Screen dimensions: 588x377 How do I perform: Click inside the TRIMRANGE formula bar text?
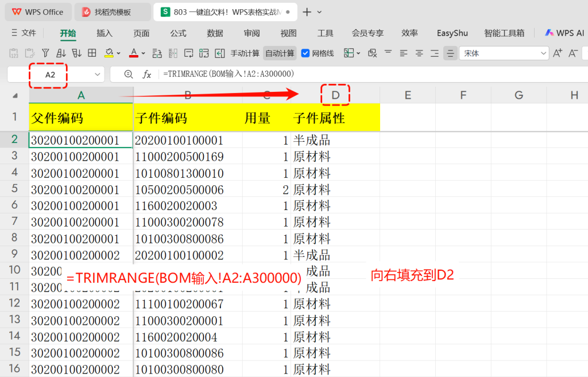pyautogui.click(x=229, y=74)
